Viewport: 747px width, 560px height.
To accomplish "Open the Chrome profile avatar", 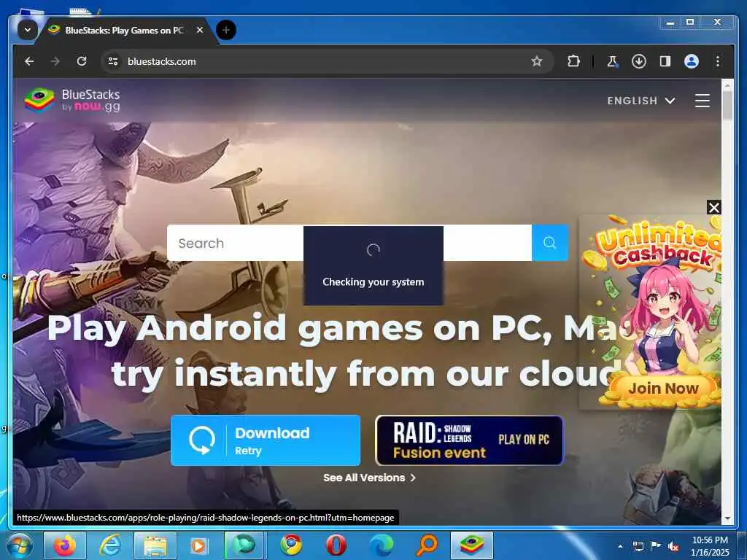I will click(x=692, y=61).
